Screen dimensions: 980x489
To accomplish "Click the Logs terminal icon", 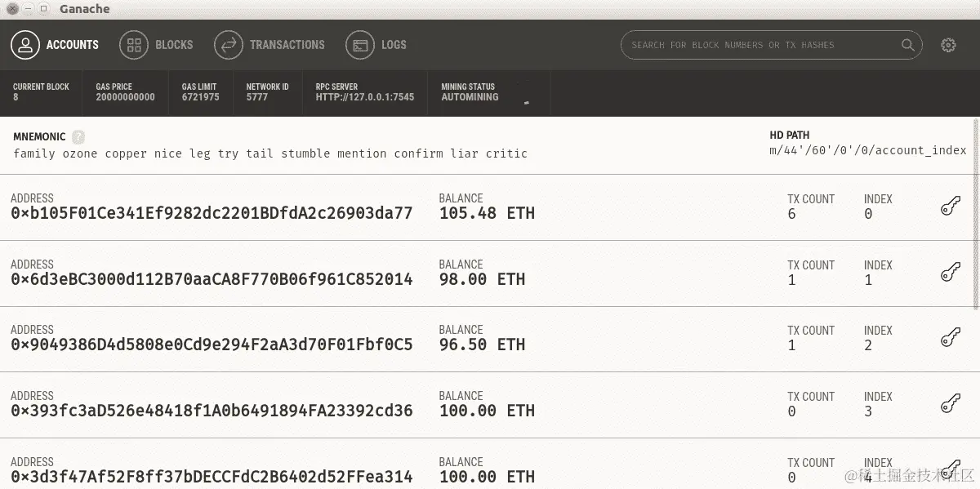I will (360, 45).
